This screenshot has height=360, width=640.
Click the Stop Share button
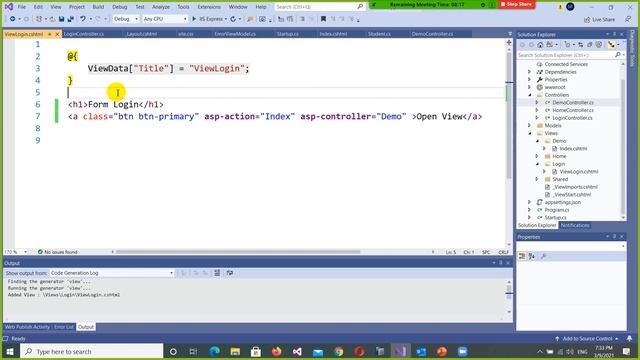tap(516, 4)
